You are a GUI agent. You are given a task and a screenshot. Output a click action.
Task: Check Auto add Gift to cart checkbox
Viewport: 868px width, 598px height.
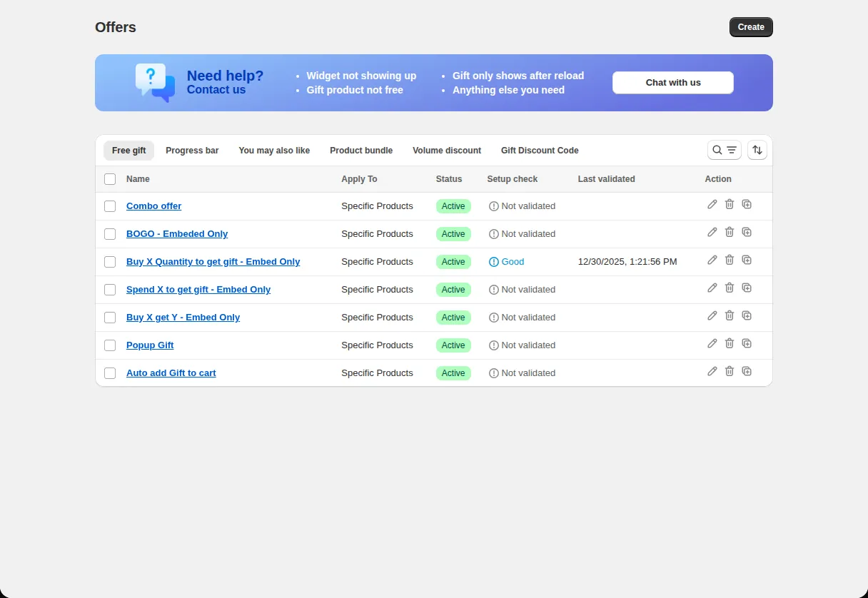(x=110, y=373)
